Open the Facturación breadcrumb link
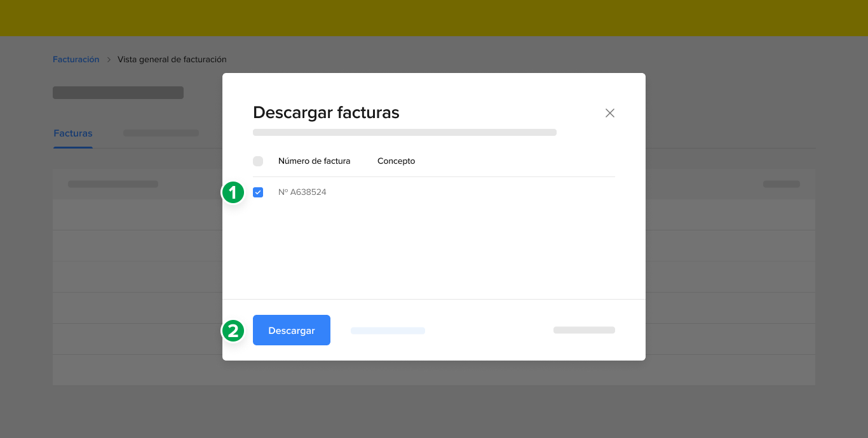 coord(76,59)
